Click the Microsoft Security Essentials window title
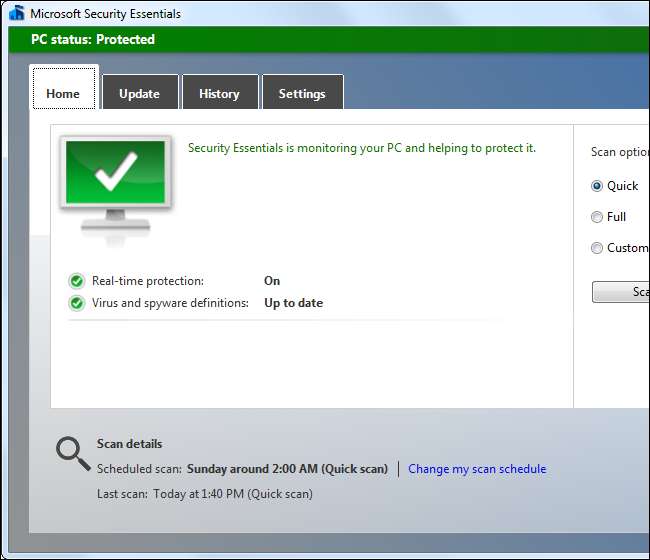The height and width of the screenshot is (560, 650). 106,14
